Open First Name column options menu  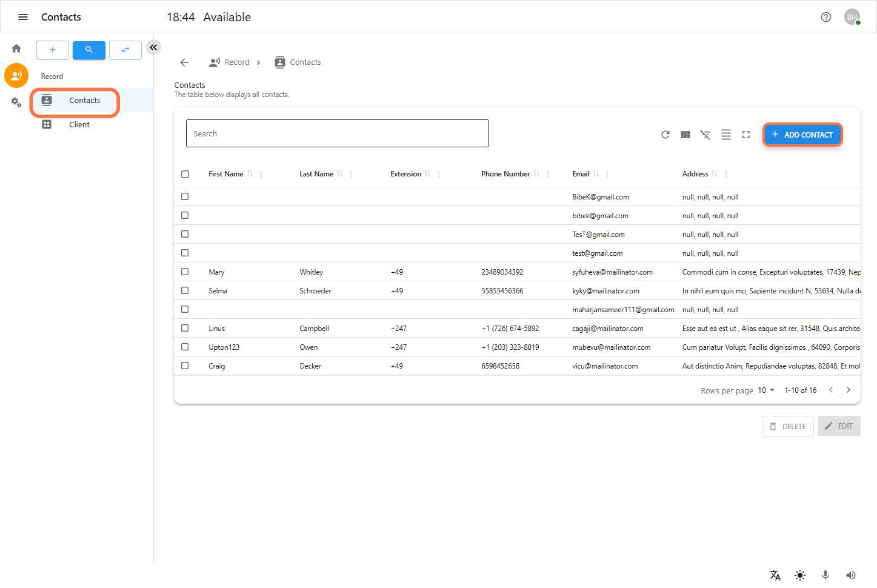point(261,174)
